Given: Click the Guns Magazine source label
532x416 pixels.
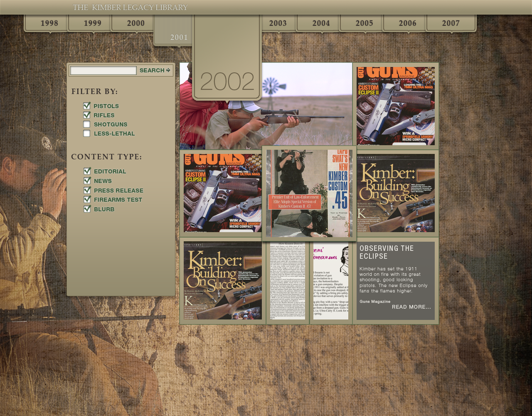Looking at the screenshot, I should pyautogui.click(x=375, y=301).
